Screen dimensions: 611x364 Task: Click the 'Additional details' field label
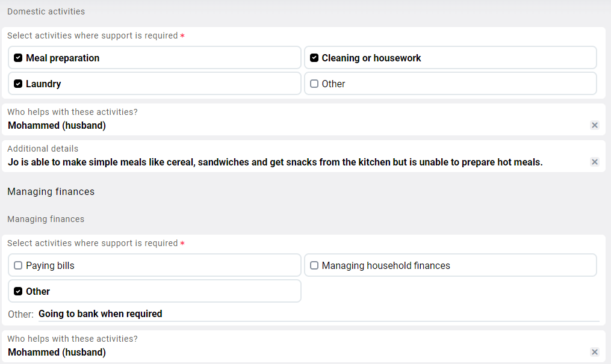pos(43,149)
